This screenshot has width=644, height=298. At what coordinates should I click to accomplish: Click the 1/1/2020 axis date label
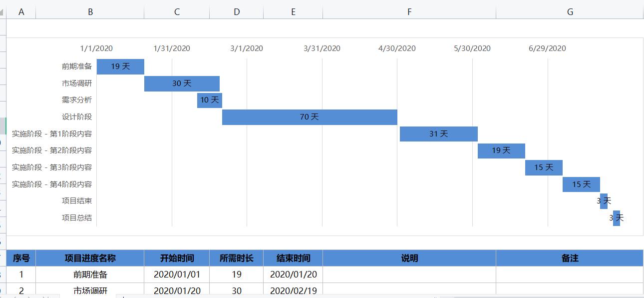pos(96,48)
